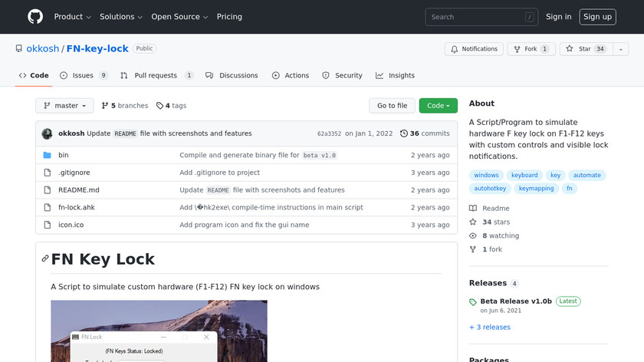Screen dimensions: 644x362
Task: Select the autohotkey topic tag
Action: [x=490, y=188]
